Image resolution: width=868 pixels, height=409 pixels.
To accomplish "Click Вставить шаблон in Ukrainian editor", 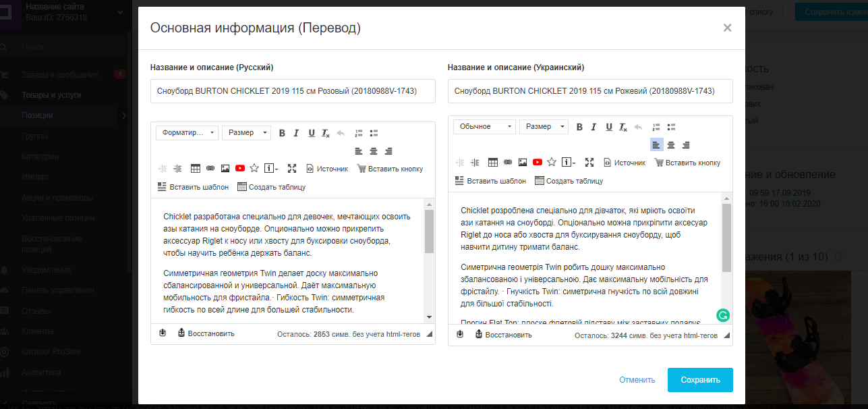I will (490, 181).
